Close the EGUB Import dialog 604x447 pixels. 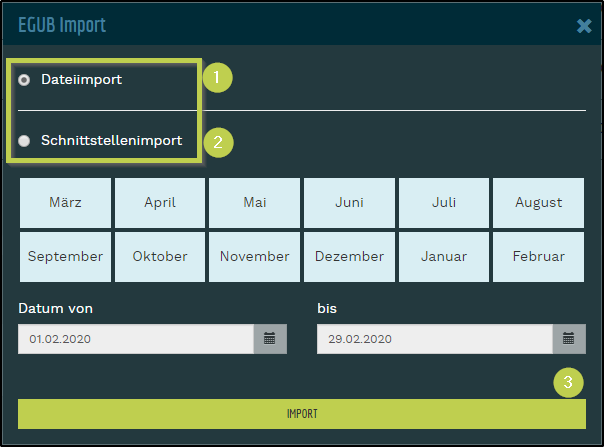click(x=584, y=25)
